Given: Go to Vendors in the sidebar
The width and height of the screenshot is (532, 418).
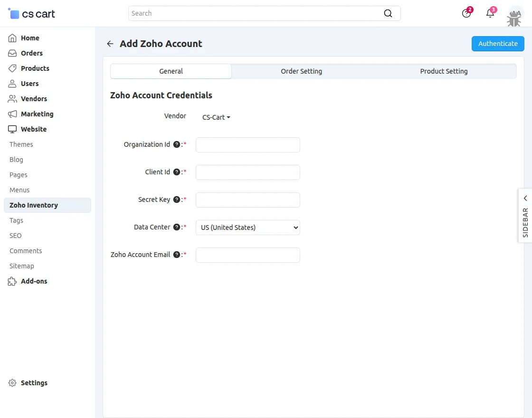Looking at the screenshot, I should click(34, 99).
